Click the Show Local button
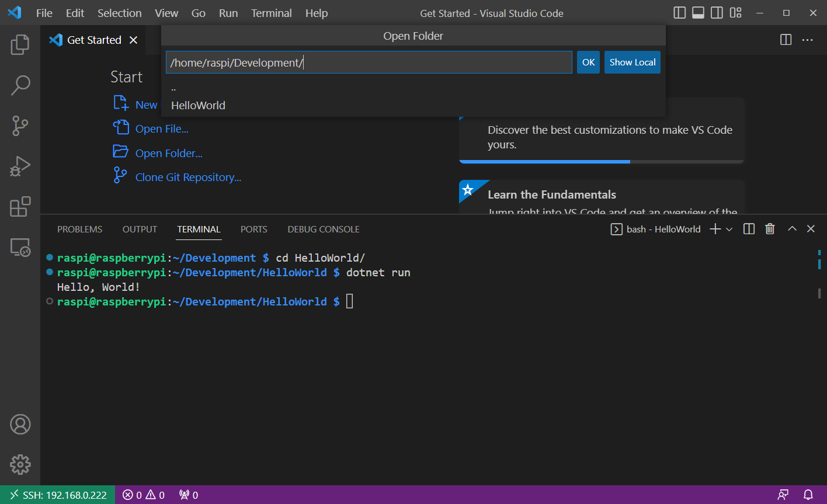Viewport: 827px width, 504px height. point(632,62)
